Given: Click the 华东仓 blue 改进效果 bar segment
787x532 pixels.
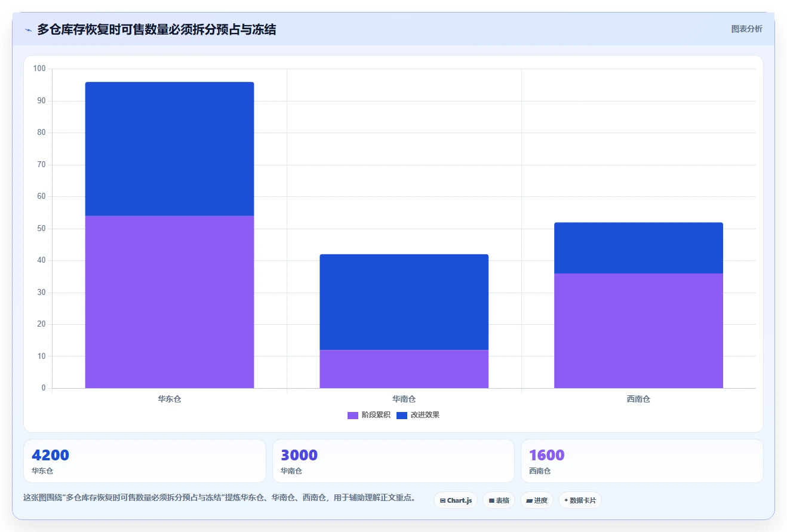Looking at the screenshot, I should click(x=170, y=149).
